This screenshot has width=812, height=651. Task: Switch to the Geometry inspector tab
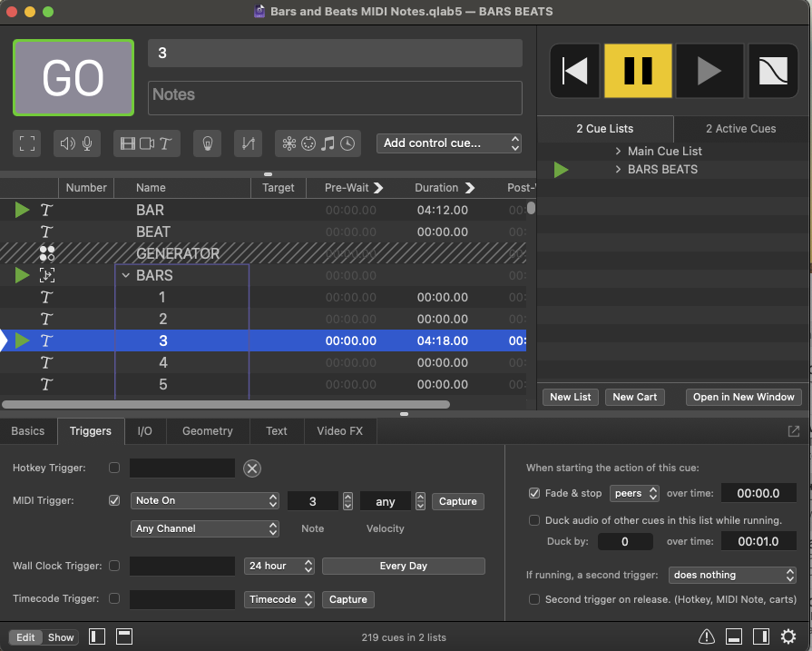[x=207, y=431]
